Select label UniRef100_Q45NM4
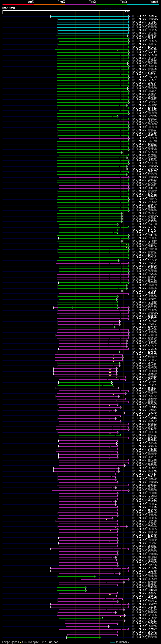Viewport: 161px width, 644px height. click(x=144, y=72)
